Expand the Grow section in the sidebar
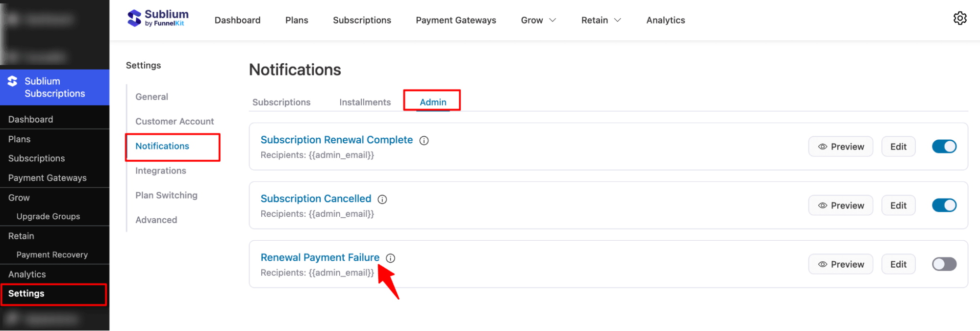Screen dimensions: 980x331 tap(18, 197)
